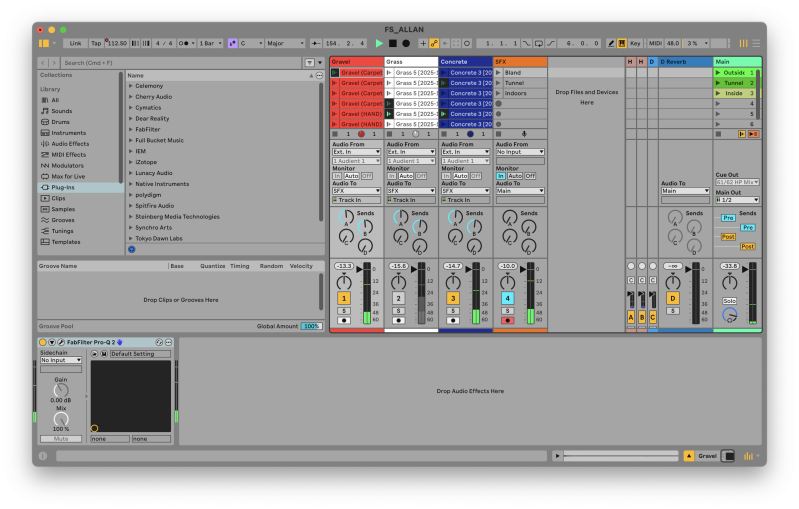
Task: Click the arrangement Record button
Action: click(x=406, y=44)
